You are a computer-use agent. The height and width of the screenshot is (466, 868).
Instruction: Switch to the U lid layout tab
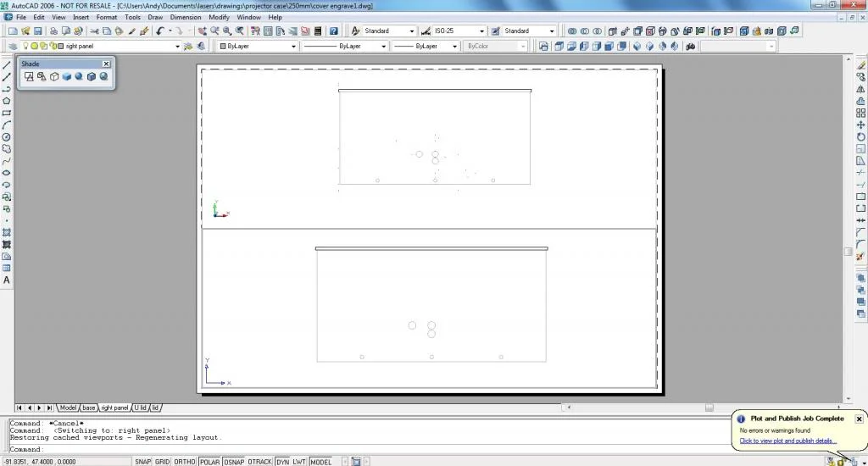point(140,408)
